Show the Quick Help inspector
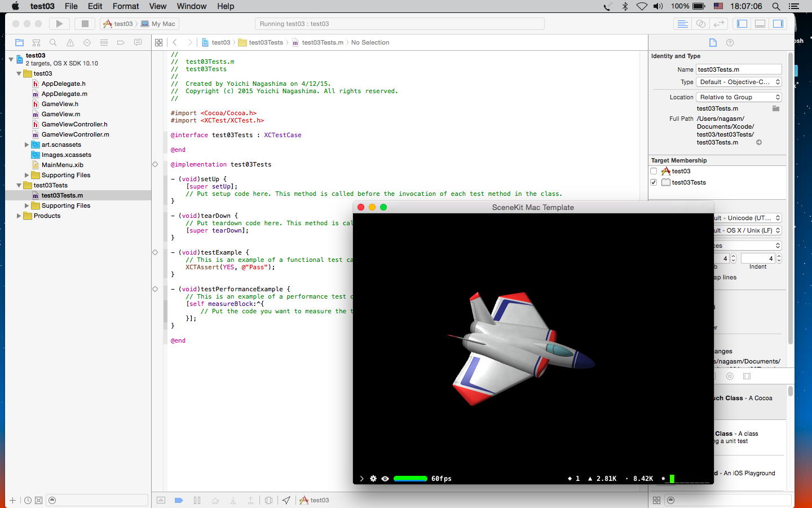This screenshot has width=812, height=508. coord(730,42)
